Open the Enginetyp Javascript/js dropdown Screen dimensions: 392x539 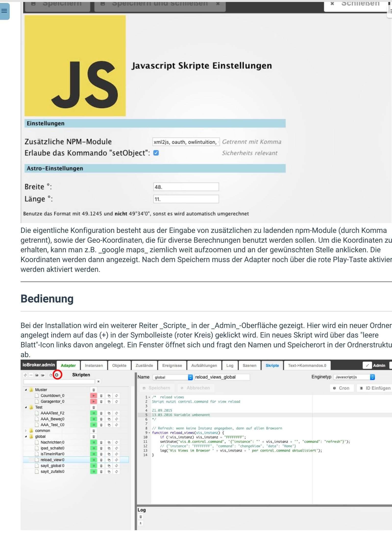pos(354,377)
